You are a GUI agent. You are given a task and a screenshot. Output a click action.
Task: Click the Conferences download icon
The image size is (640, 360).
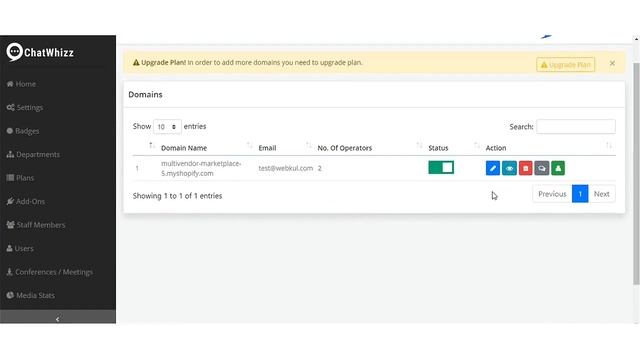point(9,272)
